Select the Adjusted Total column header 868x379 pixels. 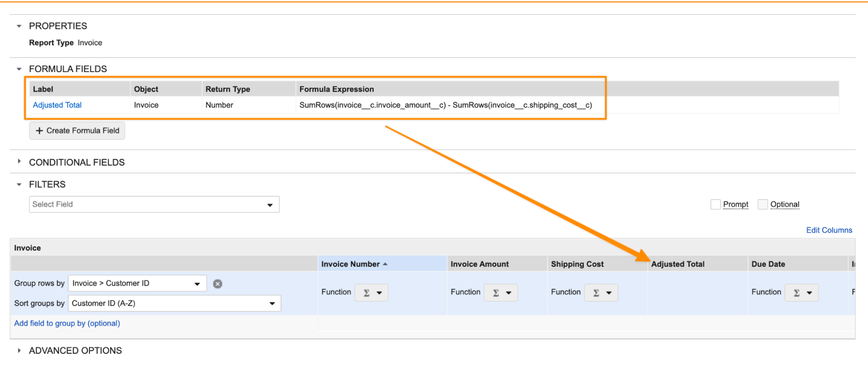pyautogui.click(x=677, y=264)
